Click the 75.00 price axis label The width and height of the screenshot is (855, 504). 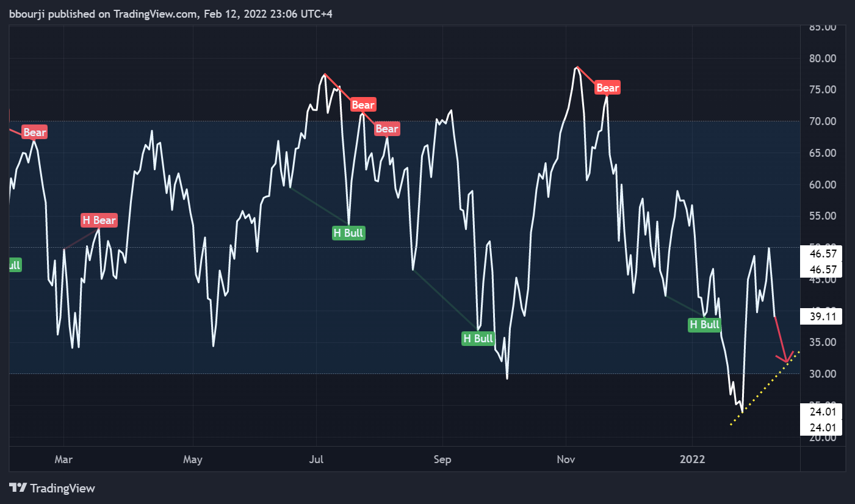823,90
